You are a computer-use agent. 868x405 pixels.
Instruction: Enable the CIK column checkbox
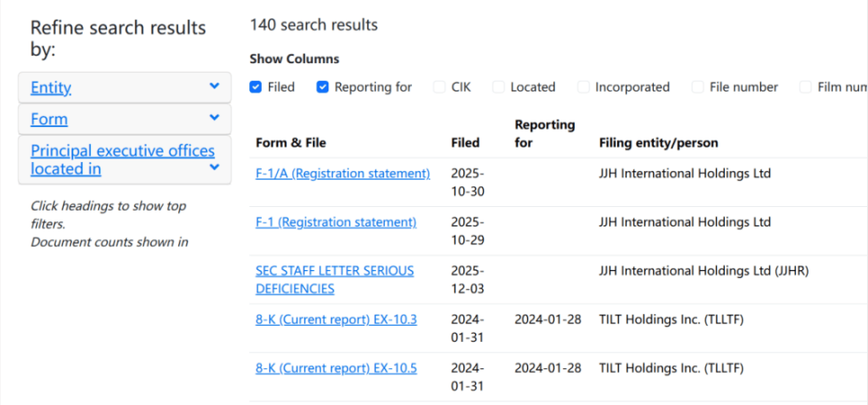440,87
